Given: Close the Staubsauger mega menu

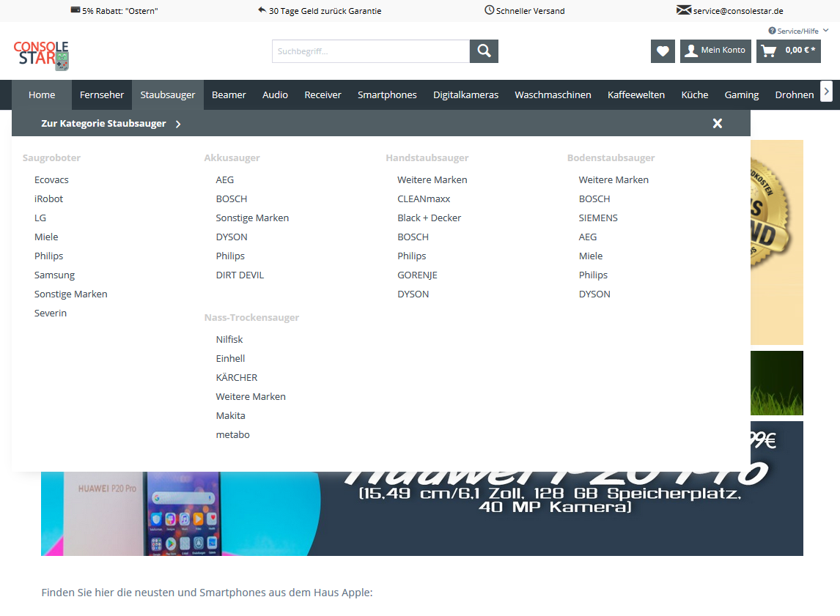Looking at the screenshot, I should tap(718, 124).
